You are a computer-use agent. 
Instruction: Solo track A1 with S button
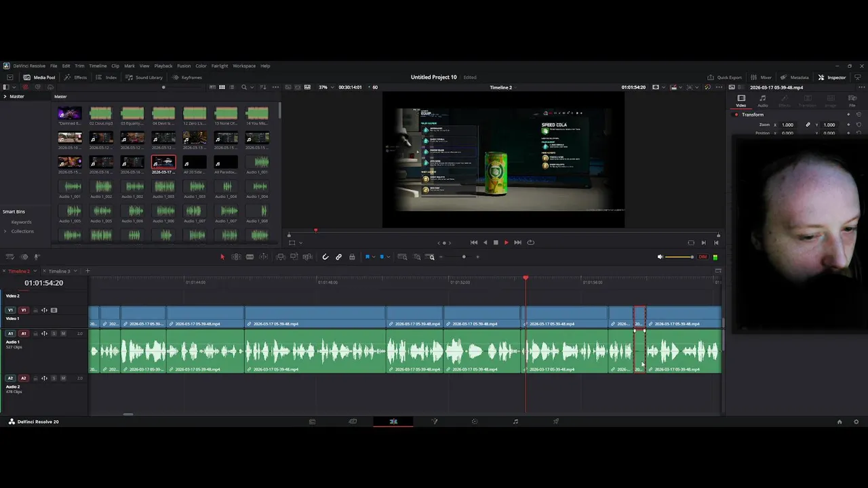(54, 333)
